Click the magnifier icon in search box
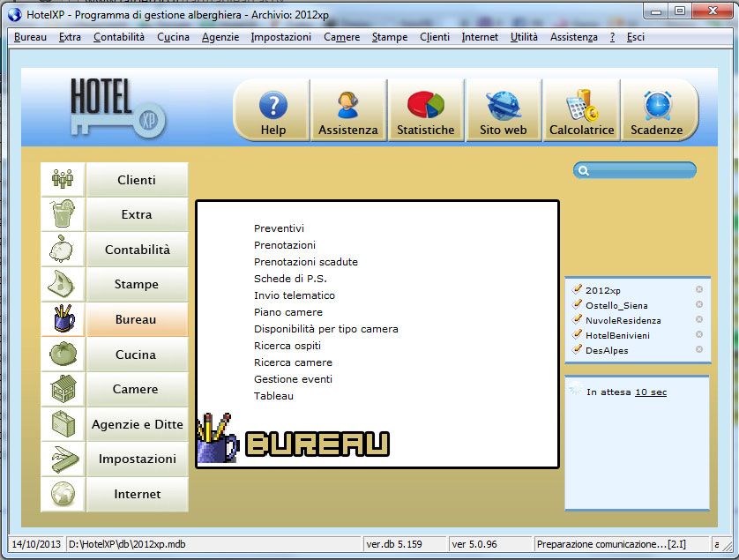 tap(584, 170)
